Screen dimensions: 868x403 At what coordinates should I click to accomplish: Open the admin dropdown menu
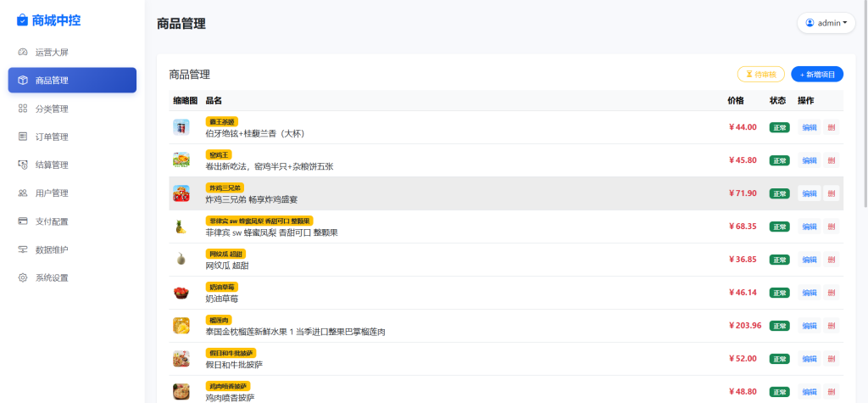point(826,23)
